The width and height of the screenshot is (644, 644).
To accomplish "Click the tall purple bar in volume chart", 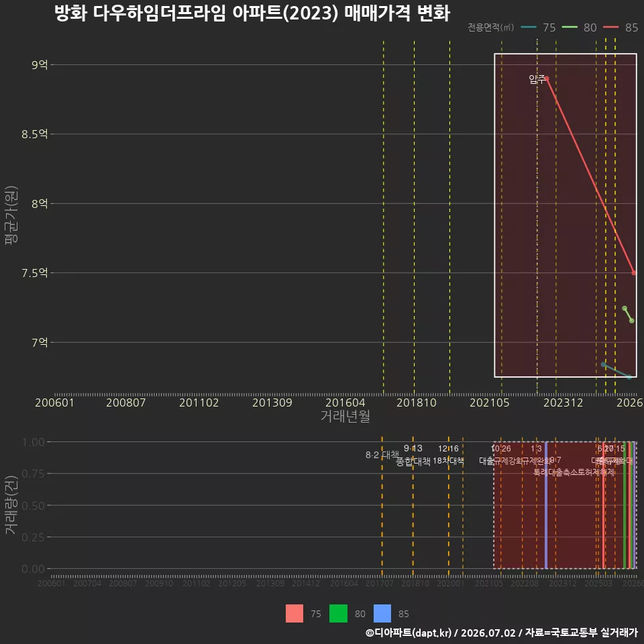I will click(546, 505).
